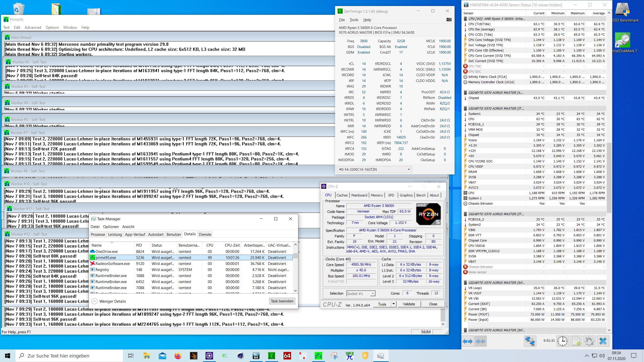Switch to Prime95 taskbar icon
The image size is (644, 362).
(x=318, y=355)
